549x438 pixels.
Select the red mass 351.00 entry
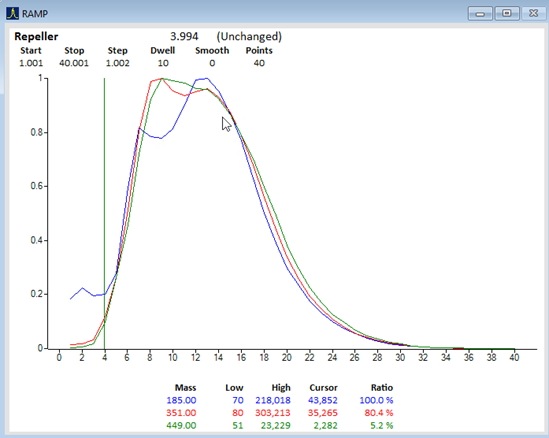click(x=181, y=413)
